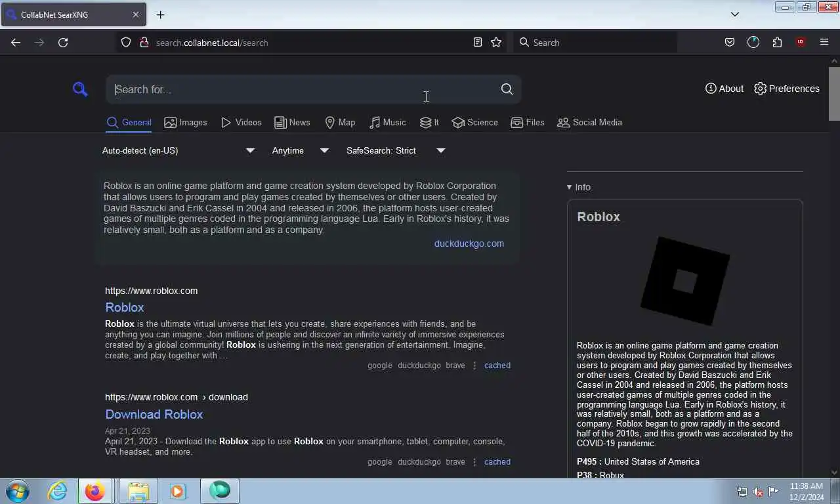The width and height of the screenshot is (840, 504).
Task: Open more options for Download Roblox result
Action: [474, 462]
